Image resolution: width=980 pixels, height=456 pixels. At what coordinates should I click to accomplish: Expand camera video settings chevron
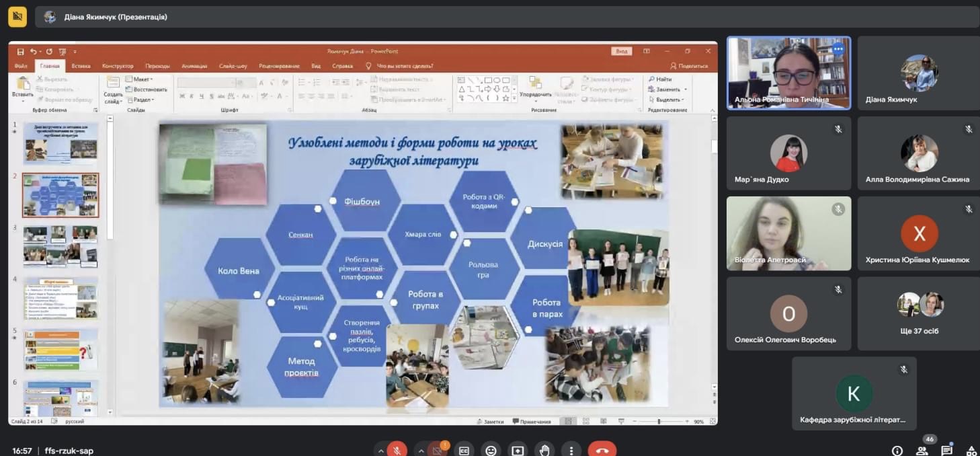pos(421,451)
